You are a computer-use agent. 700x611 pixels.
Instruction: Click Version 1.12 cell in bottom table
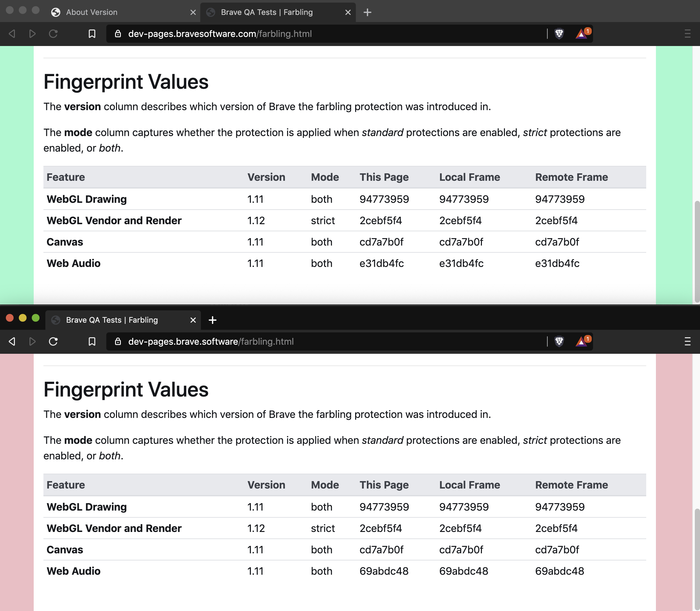[256, 528]
